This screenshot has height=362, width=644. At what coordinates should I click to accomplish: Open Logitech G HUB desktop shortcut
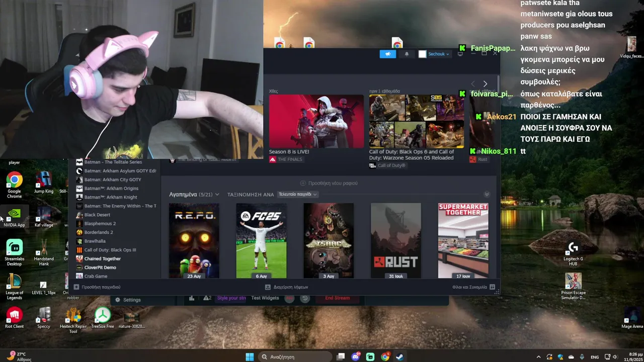click(573, 254)
